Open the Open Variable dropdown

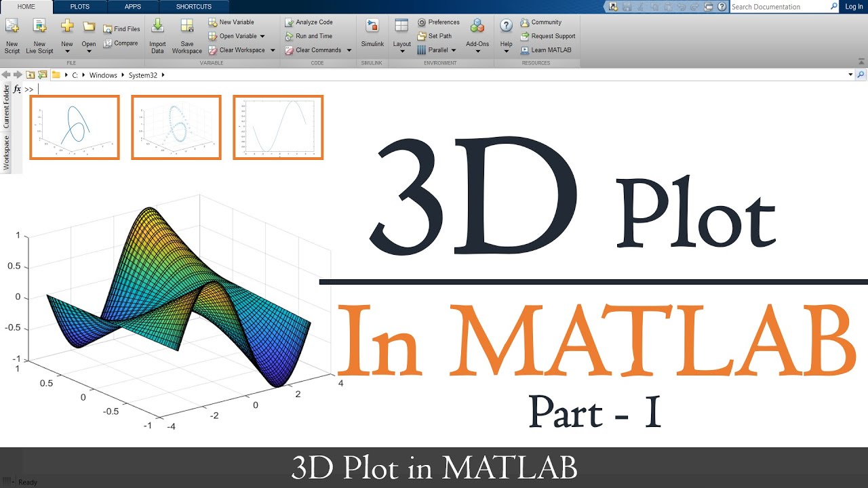pos(262,36)
